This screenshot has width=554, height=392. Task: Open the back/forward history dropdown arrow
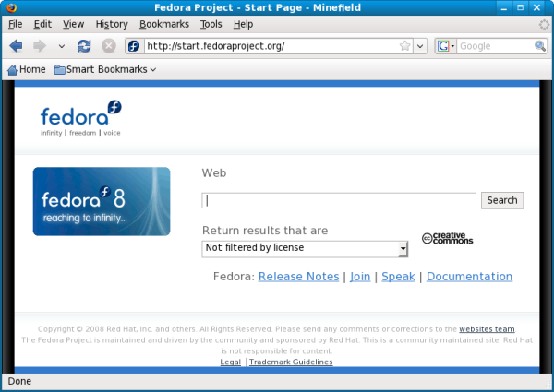(62, 46)
